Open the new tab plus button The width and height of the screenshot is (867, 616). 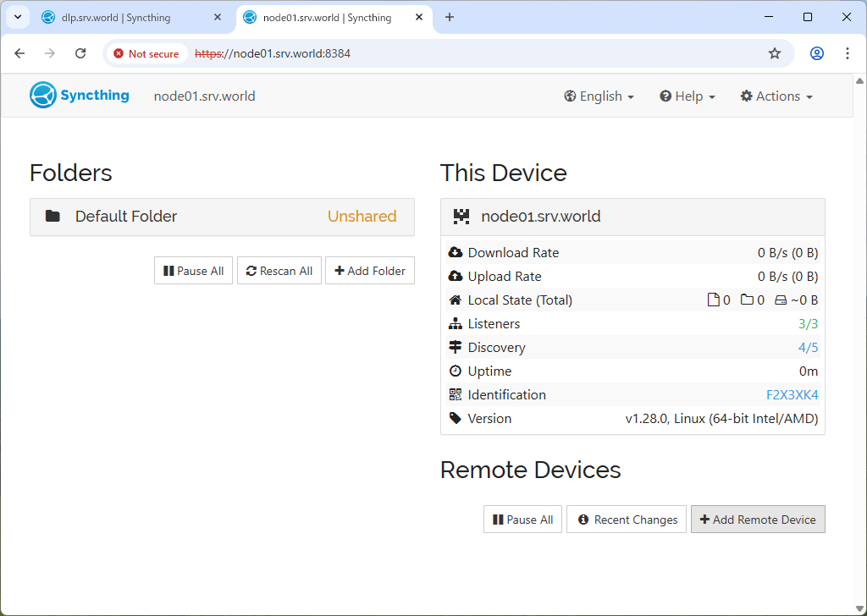(x=450, y=17)
